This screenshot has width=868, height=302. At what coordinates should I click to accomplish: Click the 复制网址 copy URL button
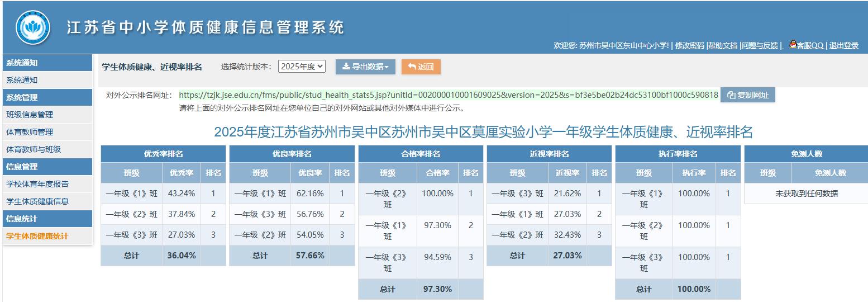pyautogui.click(x=748, y=95)
